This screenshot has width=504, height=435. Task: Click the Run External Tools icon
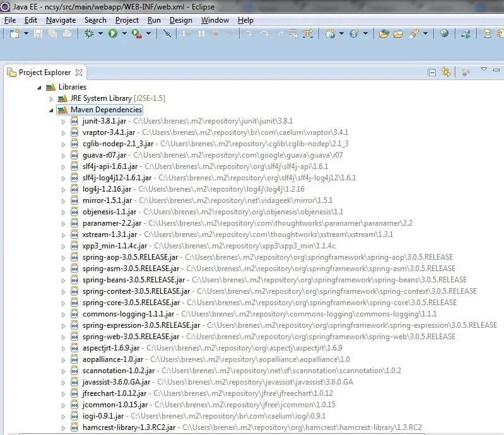[x=137, y=33]
